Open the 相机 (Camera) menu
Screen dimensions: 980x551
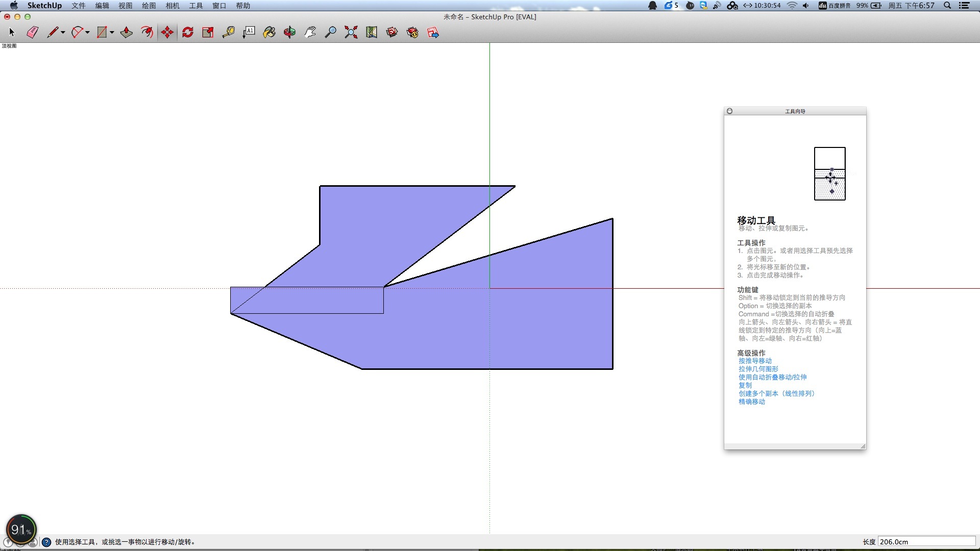[x=172, y=6]
